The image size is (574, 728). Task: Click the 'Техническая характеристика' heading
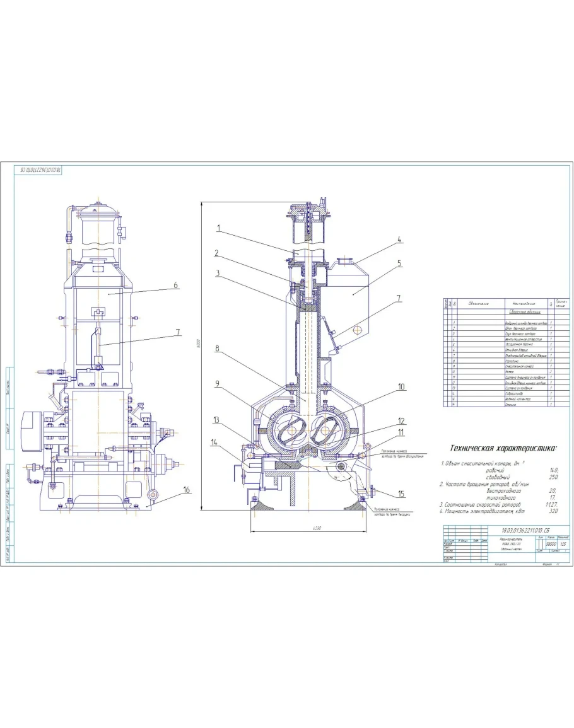pyautogui.click(x=502, y=449)
